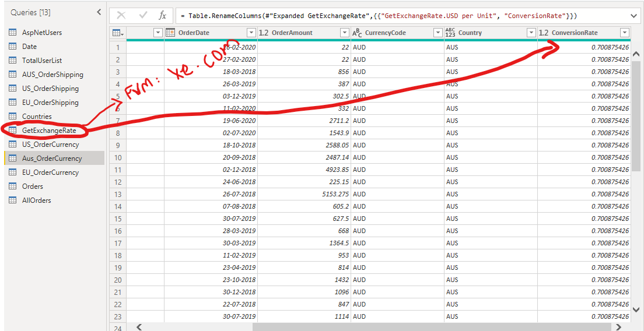Image resolution: width=644 pixels, height=331 pixels.
Task: Select row number 13
Action: click(118, 194)
